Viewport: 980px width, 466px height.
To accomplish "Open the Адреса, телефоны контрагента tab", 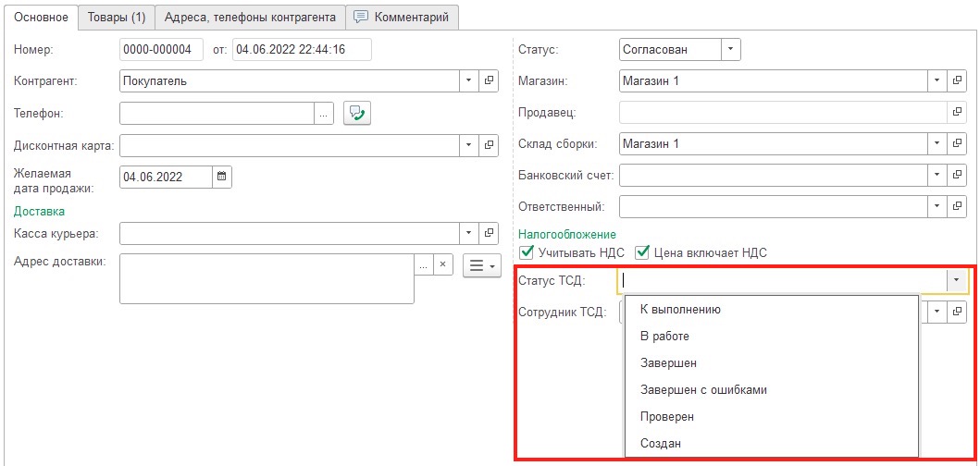I will (250, 18).
